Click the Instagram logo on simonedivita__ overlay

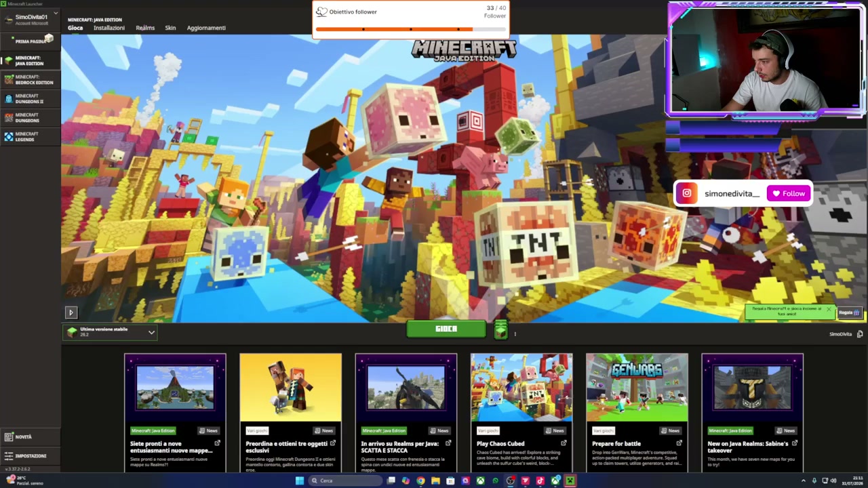[687, 194]
